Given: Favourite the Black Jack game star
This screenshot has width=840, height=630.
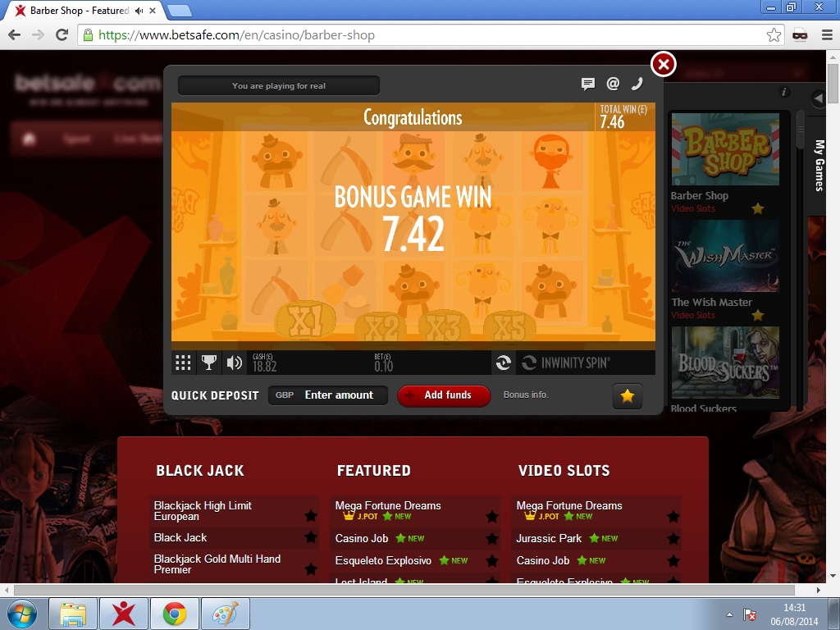Looking at the screenshot, I should tap(310, 537).
